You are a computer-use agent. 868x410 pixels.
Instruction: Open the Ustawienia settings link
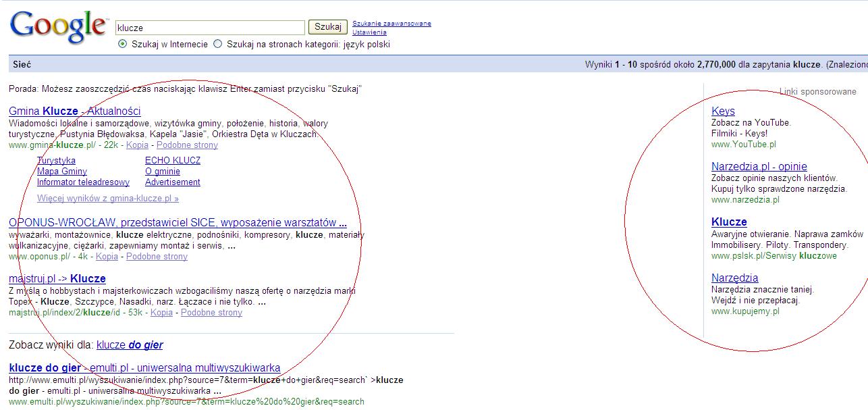pos(369,32)
